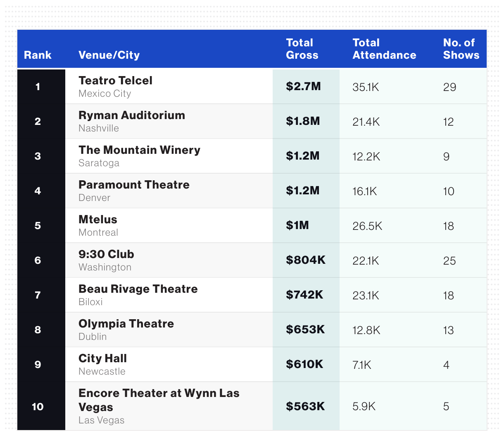Select the venue name 'The Mountain Winery'
Screen dimensions: 504x435
point(139,150)
